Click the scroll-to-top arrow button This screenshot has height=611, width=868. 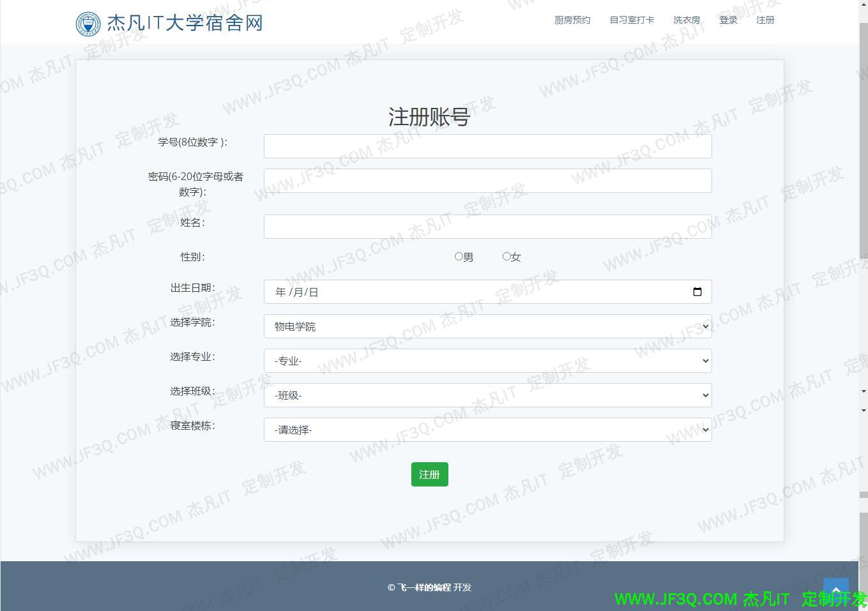click(835, 589)
